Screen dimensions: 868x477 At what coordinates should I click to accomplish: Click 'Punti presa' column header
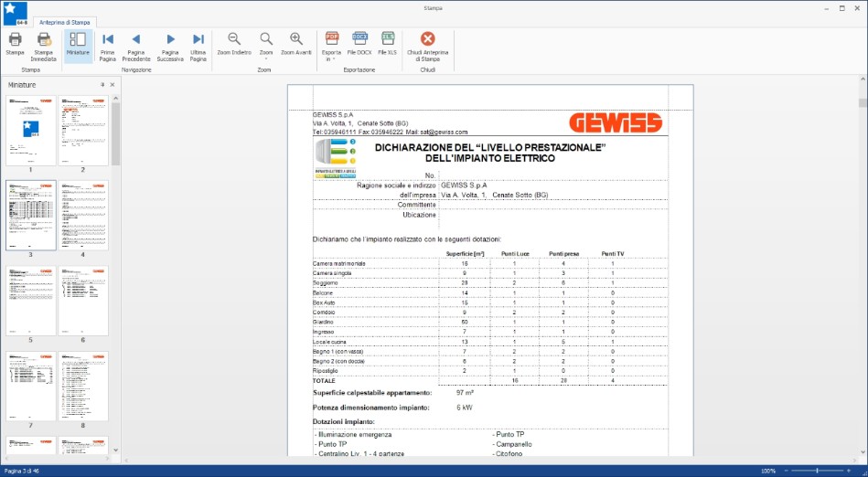click(x=564, y=254)
